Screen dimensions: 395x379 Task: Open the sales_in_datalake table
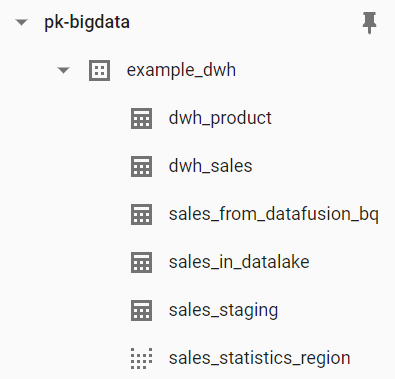tap(239, 262)
